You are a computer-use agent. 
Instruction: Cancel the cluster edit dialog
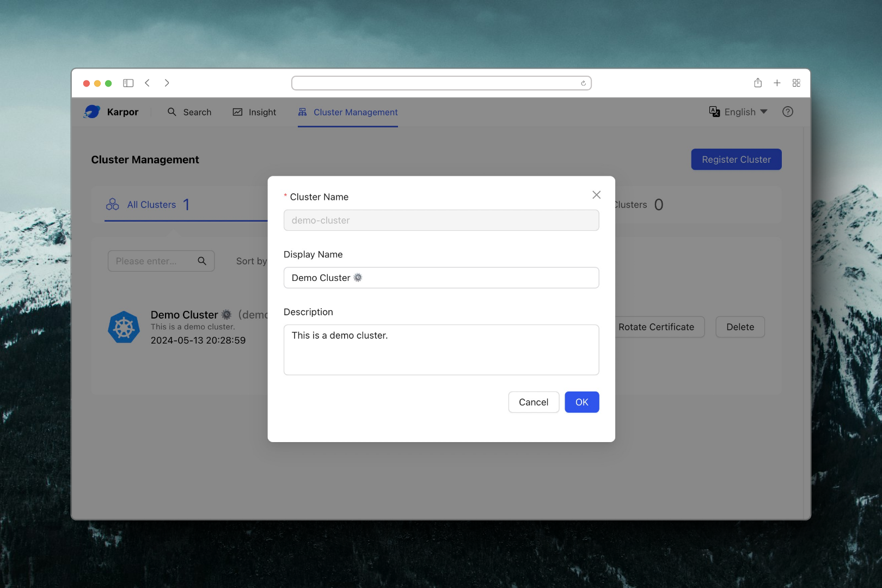[533, 402]
